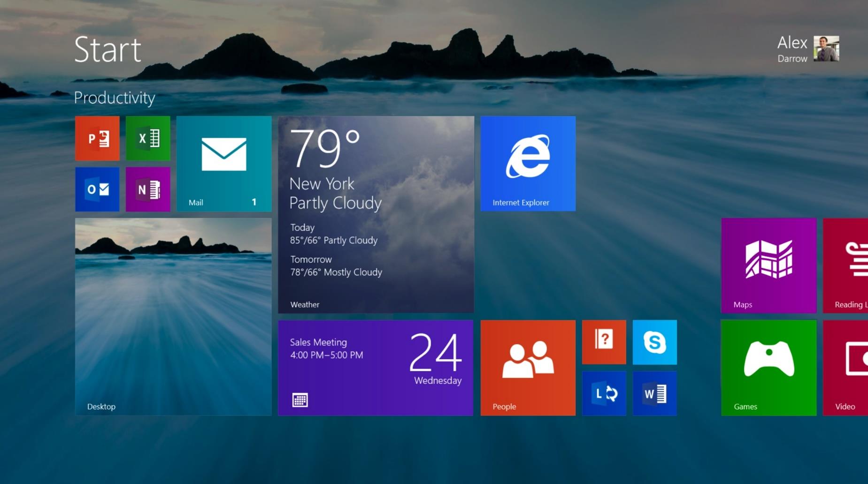Click the Productivity group heading
This screenshot has width=868, height=484.
115,98
